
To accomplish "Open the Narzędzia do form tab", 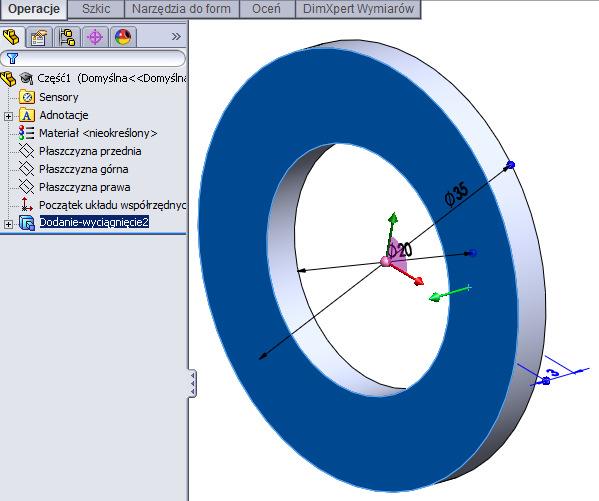I will pyautogui.click(x=181, y=9).
